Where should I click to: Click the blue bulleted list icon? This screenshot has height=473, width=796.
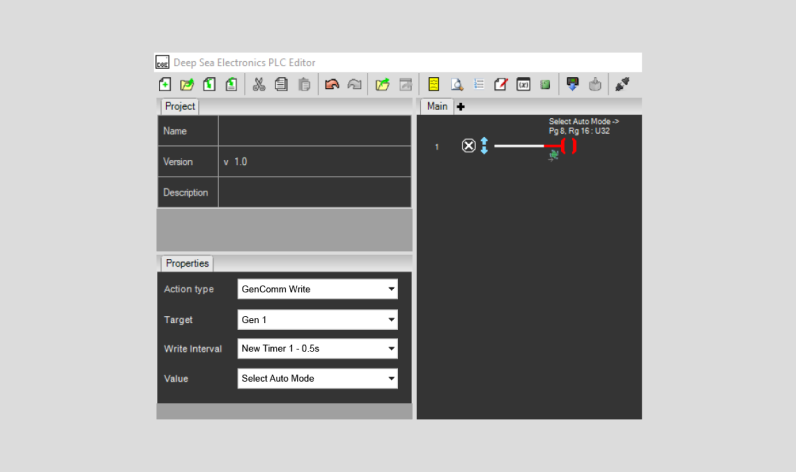coord(479,84)
